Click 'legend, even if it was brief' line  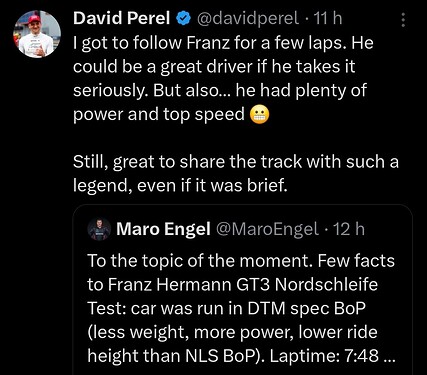(x=180, y=186)
